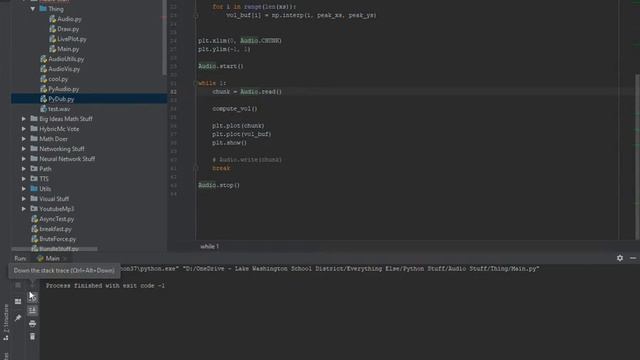
Task: Click the Down the stack trace arrow
Action: (x=32, y=285)
